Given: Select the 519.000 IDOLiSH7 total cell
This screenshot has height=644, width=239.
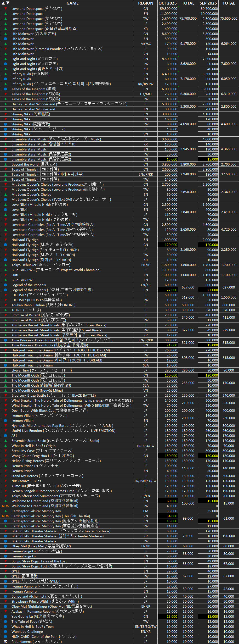Looking at the screenshot, I should coord(188,297).
